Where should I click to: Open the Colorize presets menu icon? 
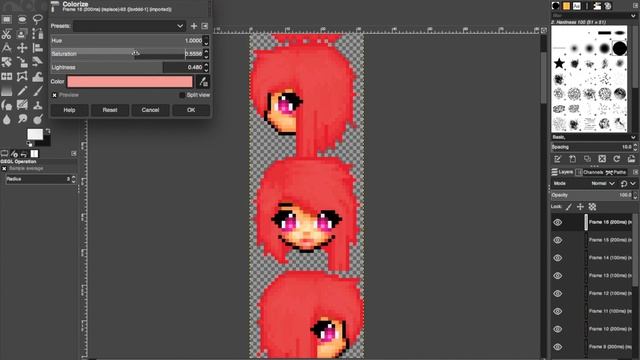pos(205,26)
